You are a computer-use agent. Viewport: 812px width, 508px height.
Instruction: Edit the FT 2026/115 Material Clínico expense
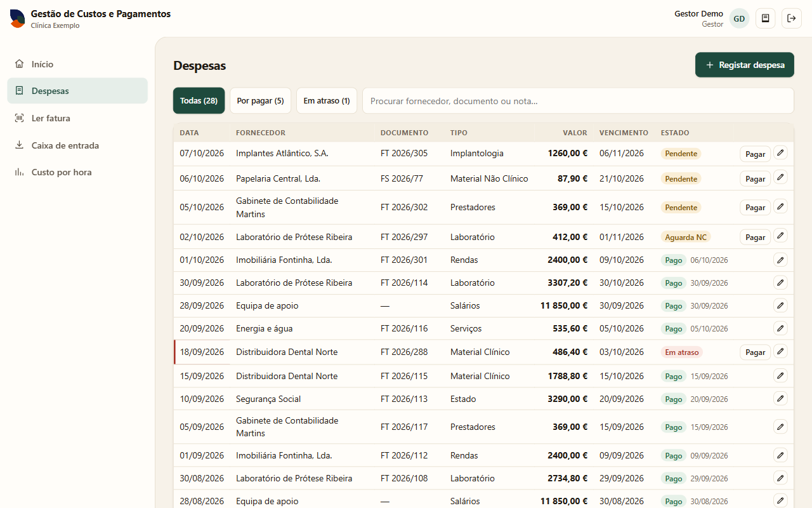pos(780,376)
